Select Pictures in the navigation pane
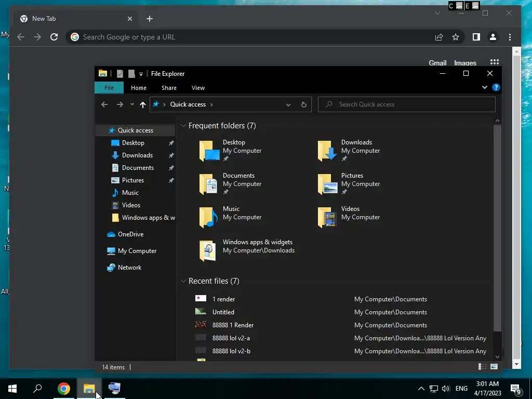The height and width of the screenshot is (399, 532). pos(132,180)
